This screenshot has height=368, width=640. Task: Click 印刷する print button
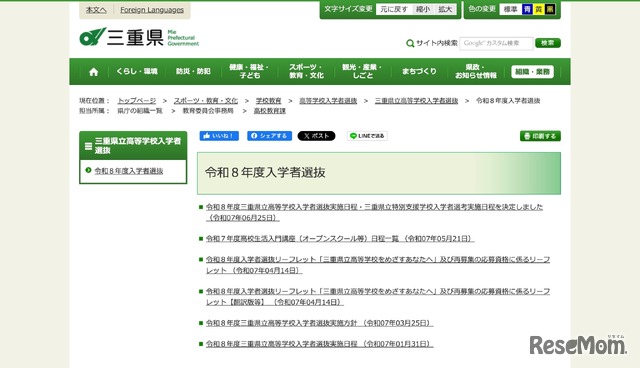point(540,136)
